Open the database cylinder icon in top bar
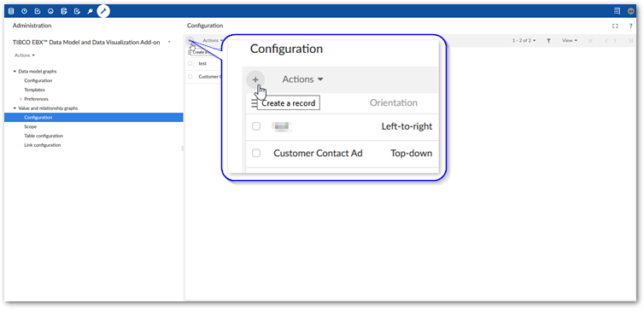This screenshot has height=309, width=644. click(x=11, y=11)
